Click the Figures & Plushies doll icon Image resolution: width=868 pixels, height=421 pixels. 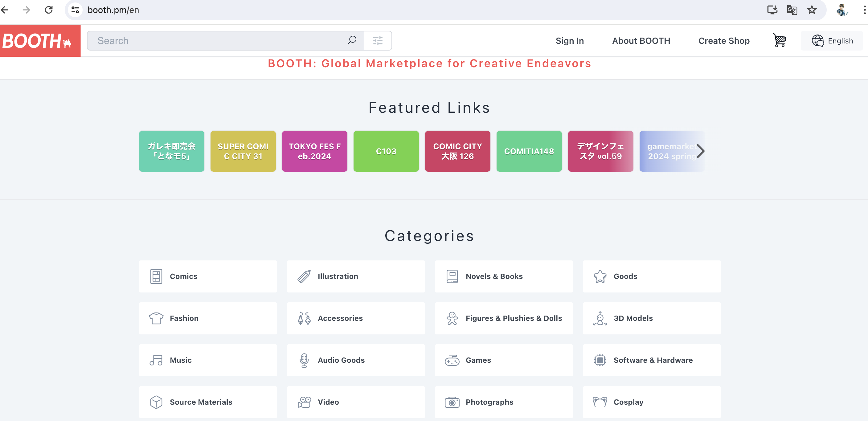452,318
